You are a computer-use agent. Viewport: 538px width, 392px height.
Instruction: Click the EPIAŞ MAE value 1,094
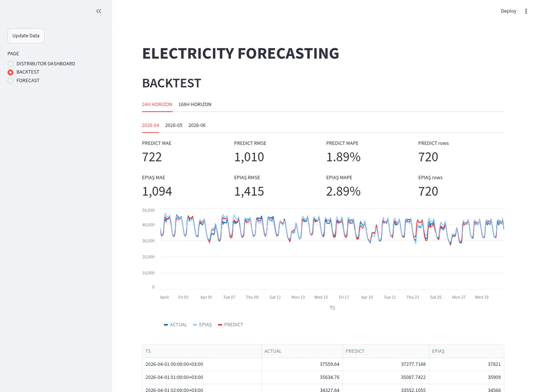tap(157, 191)
